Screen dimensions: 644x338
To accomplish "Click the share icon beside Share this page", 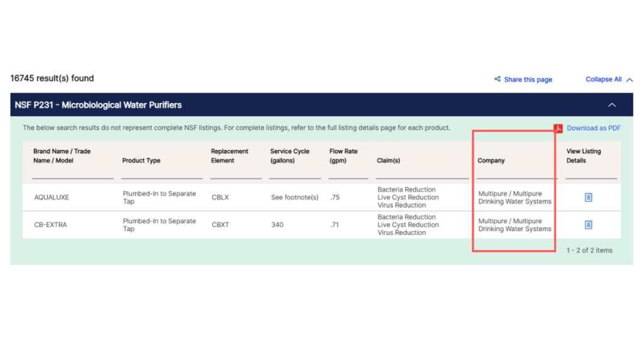I will pyautogui.click(x=497, y=79).
